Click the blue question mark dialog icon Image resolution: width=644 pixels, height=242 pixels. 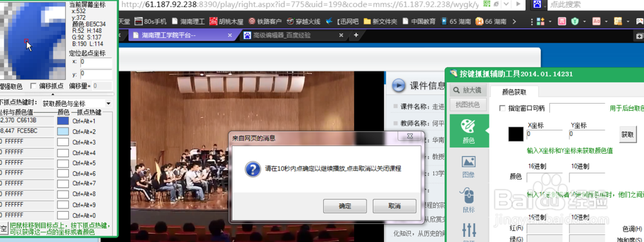coord(253,169)
